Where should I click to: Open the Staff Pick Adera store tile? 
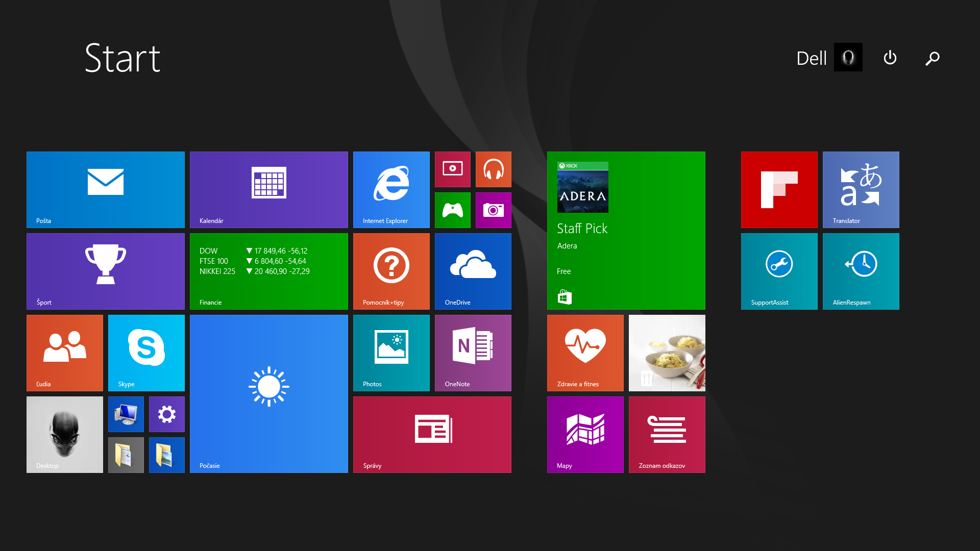tap(626, 231)
